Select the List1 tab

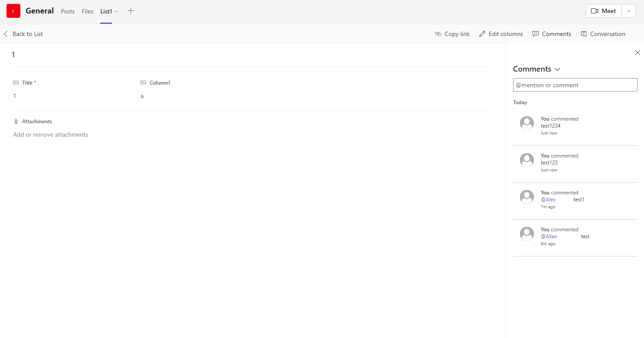pyautogui.click(x=106, y=11)
